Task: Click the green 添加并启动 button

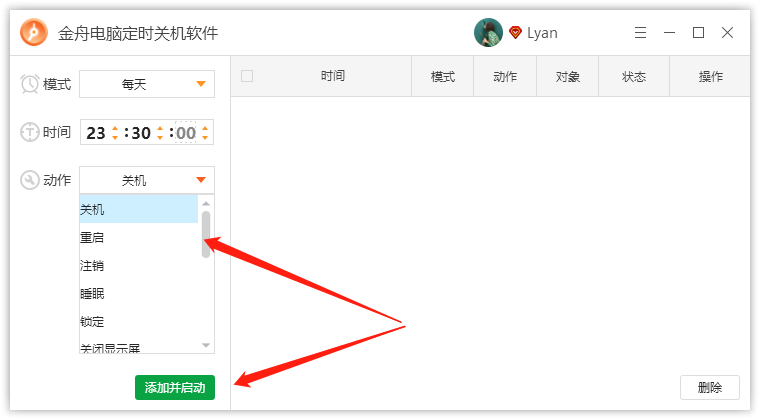Action: (175, 388)
